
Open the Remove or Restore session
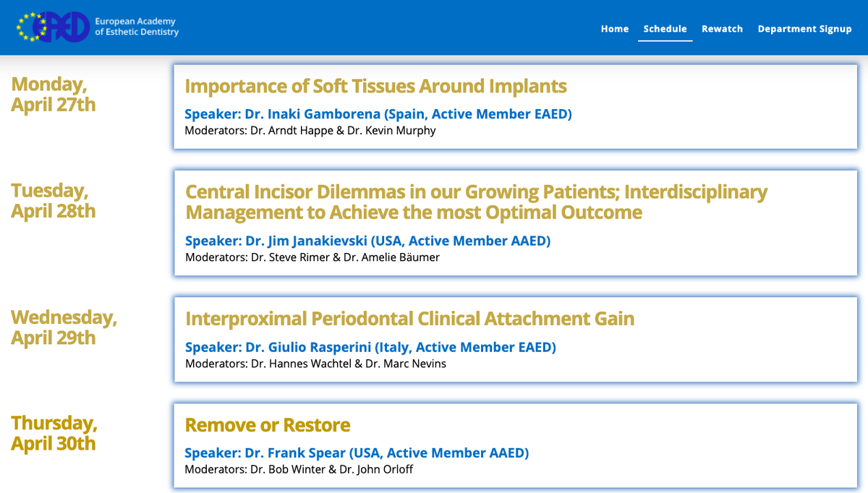tap(268, 425)
